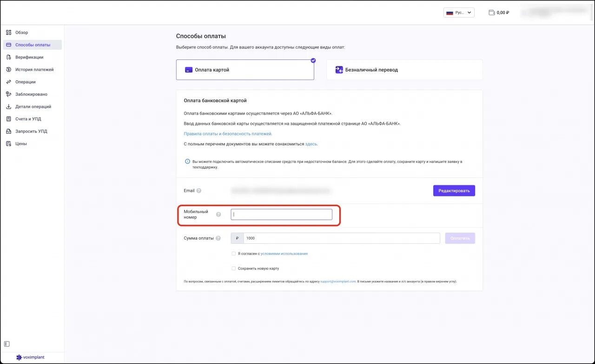Screen dimensions: 595x364
Task: Select the Безналичный перевод payment option
Action: coord(404,70)
